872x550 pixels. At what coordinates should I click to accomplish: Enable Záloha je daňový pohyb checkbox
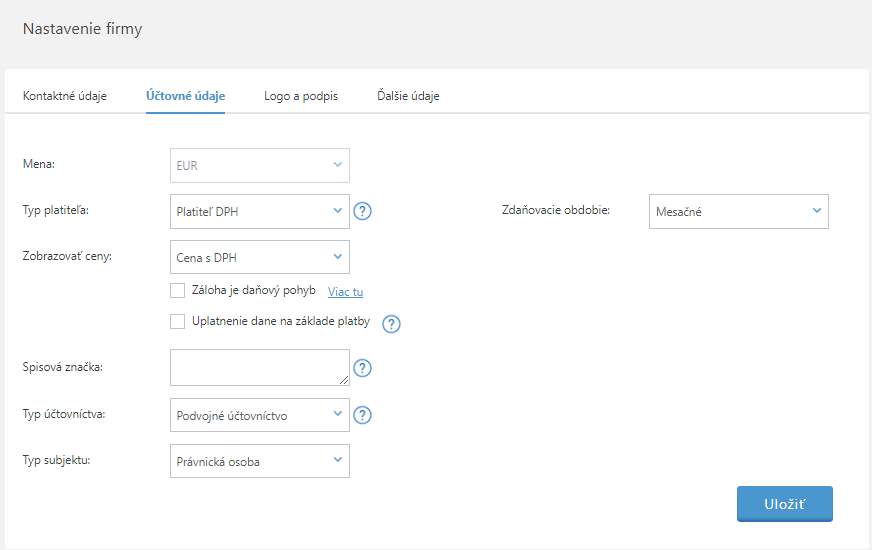point(178,290)
